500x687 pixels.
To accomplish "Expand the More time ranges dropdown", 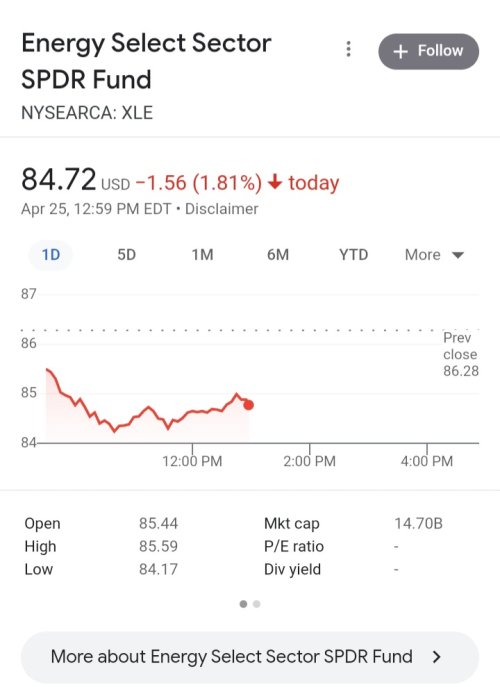I will (x=434, y=255).
